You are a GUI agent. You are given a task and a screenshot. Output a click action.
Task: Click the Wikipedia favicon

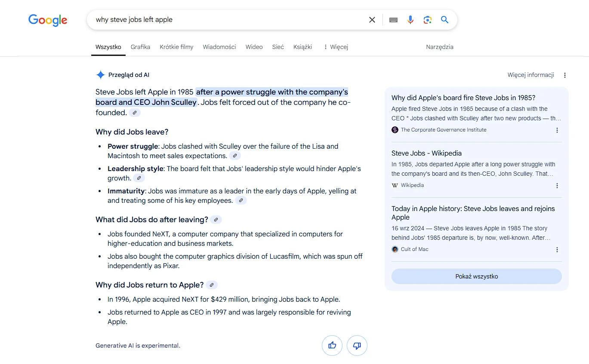(x=395, y=185)
